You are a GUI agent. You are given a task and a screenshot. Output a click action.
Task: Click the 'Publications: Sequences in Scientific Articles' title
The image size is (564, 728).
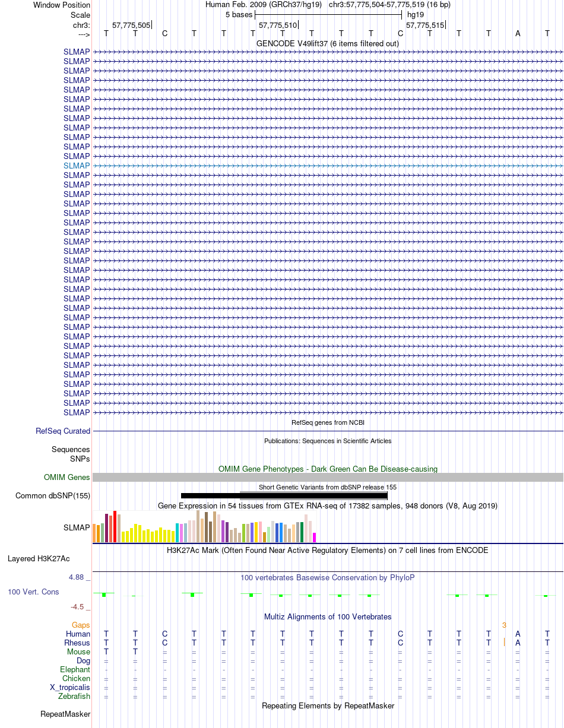point(328,441)
